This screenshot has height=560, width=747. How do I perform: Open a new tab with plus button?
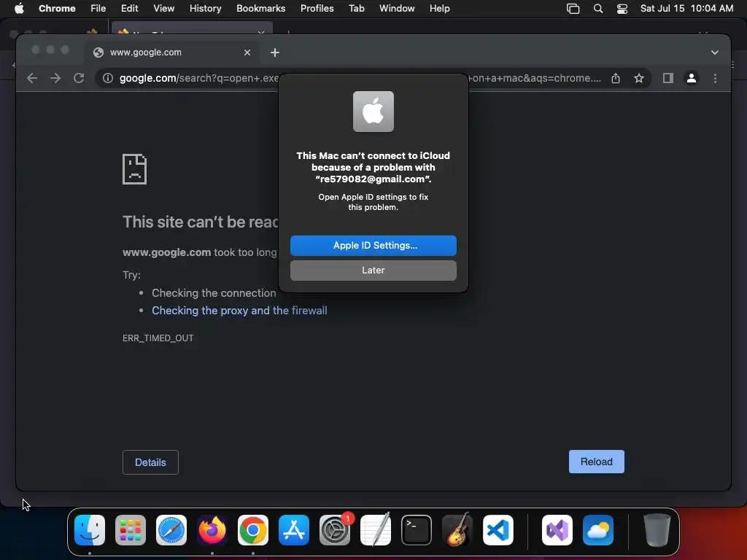click(x=275, y=52)
